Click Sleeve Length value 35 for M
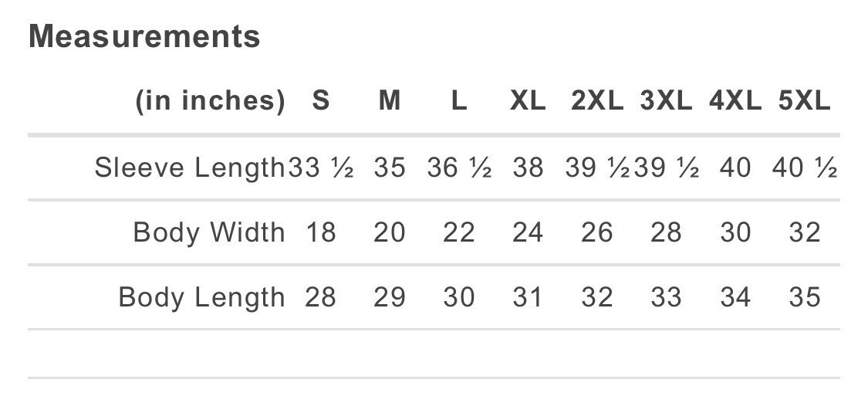This screenshot has height=413, width=868. (x=390, y=168)
